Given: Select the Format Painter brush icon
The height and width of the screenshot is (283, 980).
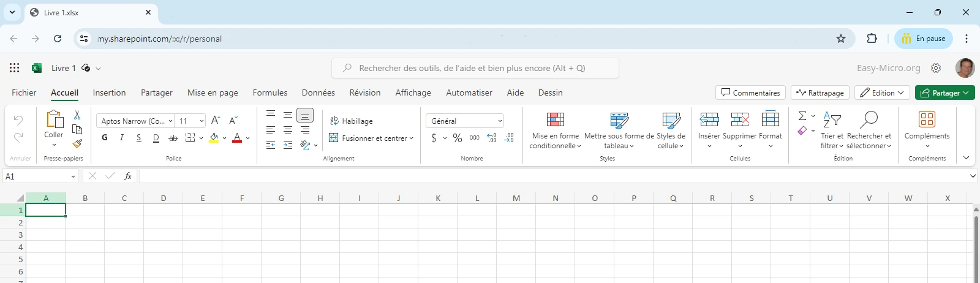Looking at the screenshot, I should pos(77,143).
